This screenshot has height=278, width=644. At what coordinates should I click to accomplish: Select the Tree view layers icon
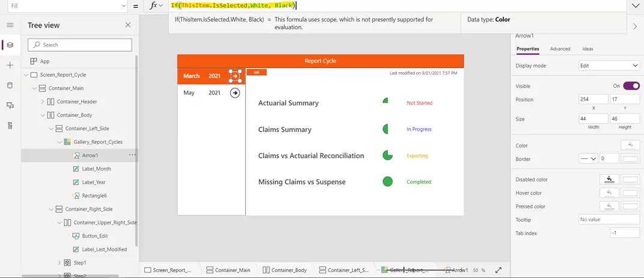(x=10, y=45)
